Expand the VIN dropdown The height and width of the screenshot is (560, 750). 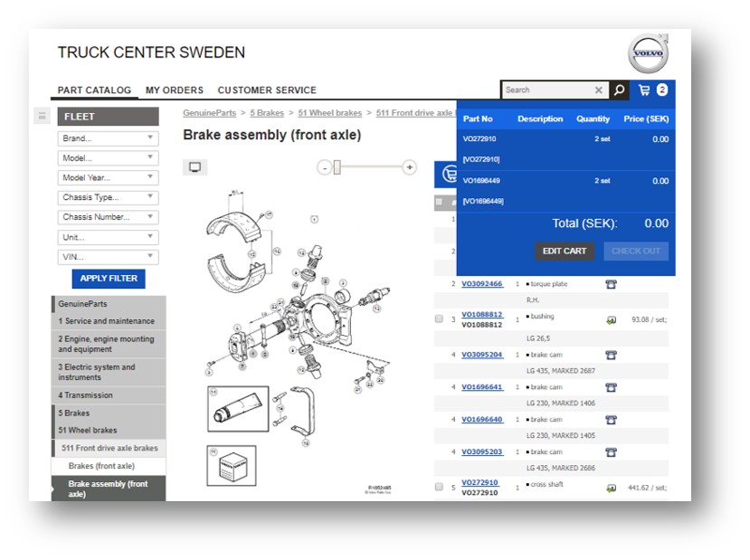pyautogui.click(x=107, y=256)
